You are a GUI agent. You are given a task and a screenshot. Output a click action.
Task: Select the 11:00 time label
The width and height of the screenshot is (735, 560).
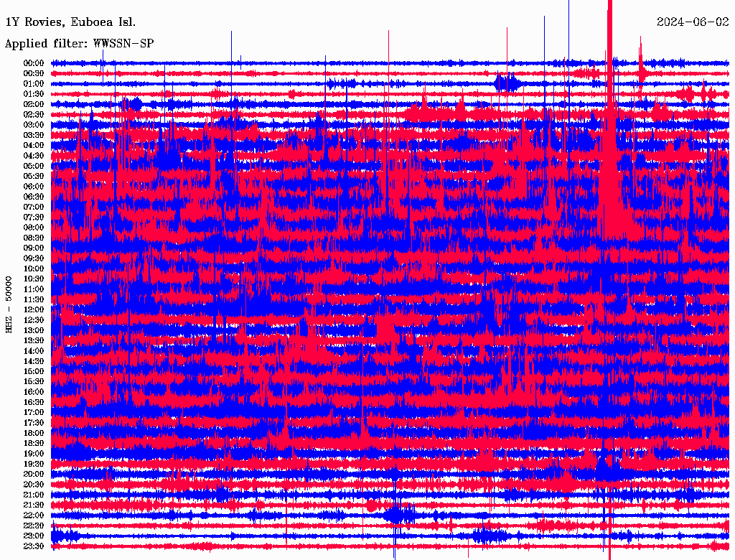pos(34,289)
